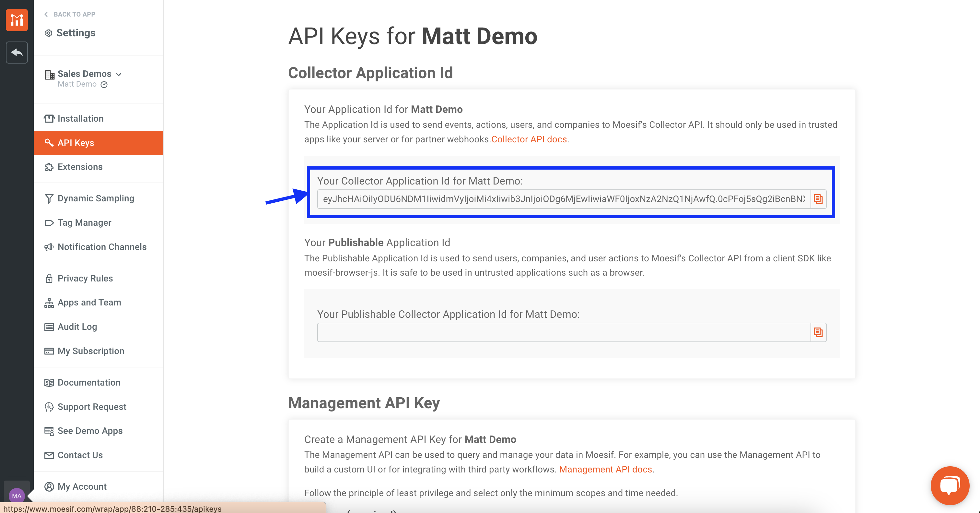
Task: Click the Settings gear icon
Action: pyautogui.click(x=49, y=33)
